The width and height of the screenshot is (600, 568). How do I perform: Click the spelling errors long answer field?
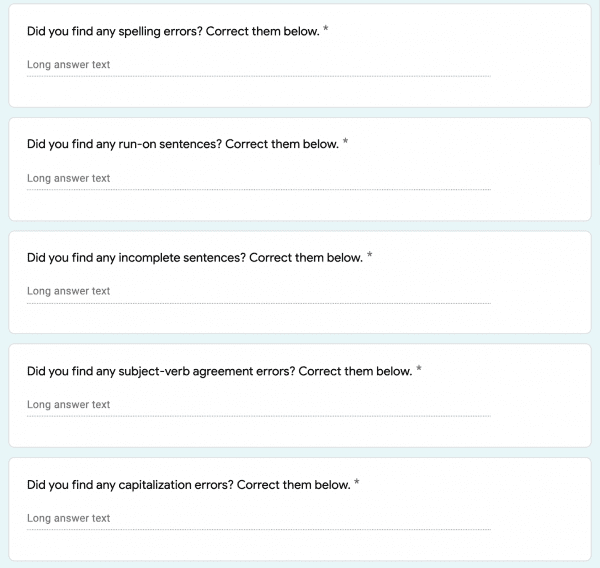tap(258, 65)
